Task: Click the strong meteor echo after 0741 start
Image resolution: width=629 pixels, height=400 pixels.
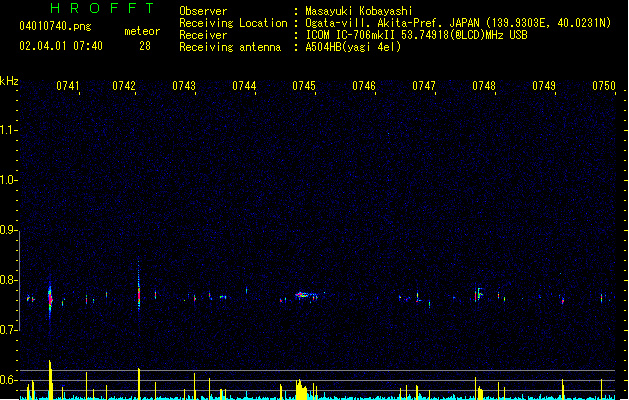Action: 50,298
